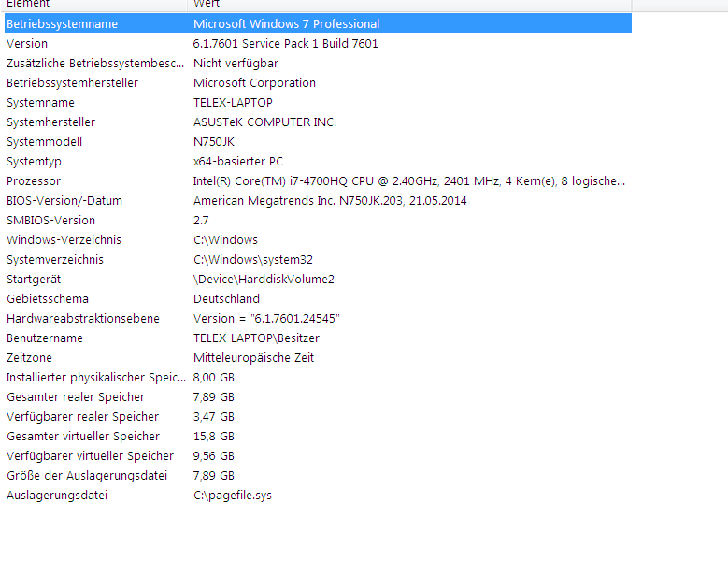Select the Systemhersteller row
728x575 pixels.
(318, 122)
